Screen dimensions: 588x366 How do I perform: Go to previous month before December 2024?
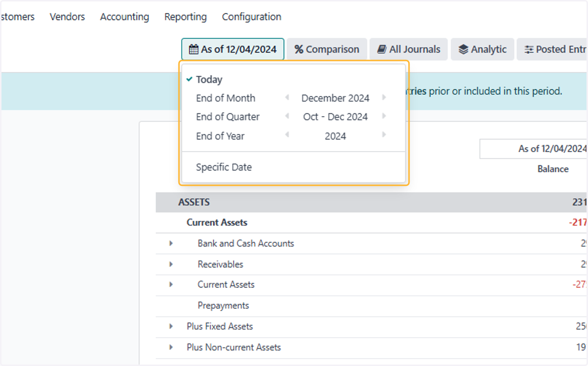[287, 98]
